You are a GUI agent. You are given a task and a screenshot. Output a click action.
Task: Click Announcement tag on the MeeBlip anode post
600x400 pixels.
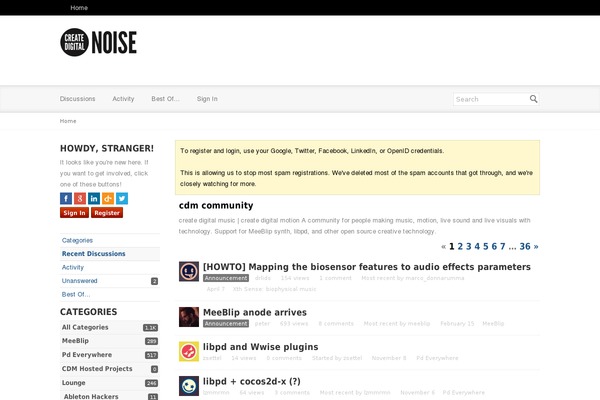coord(226,323)
